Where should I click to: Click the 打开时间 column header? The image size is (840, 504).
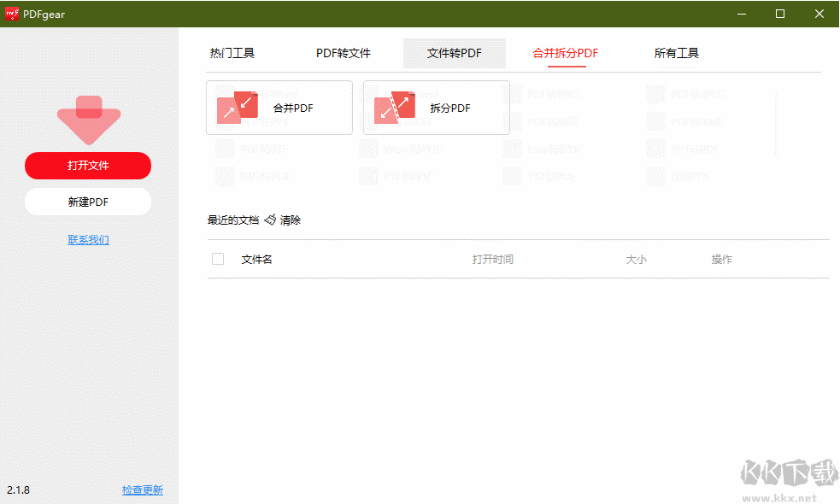coord(492,259)
